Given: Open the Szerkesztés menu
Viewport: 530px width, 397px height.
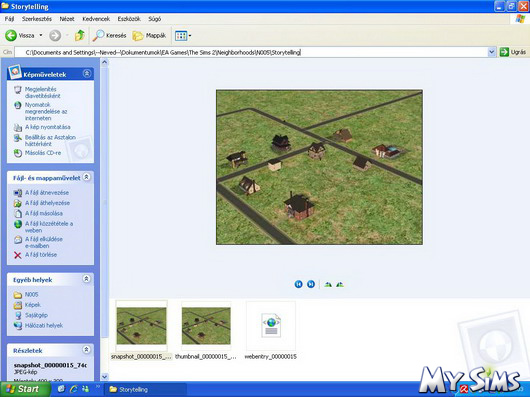Looking at the screenshot, I should pyautogui.click(x=37, y=19).
